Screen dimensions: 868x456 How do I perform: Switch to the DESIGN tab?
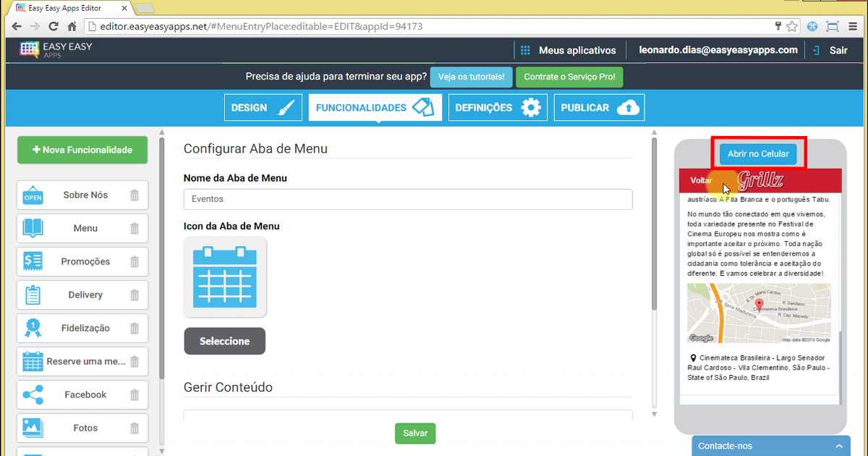pos(263,108)
